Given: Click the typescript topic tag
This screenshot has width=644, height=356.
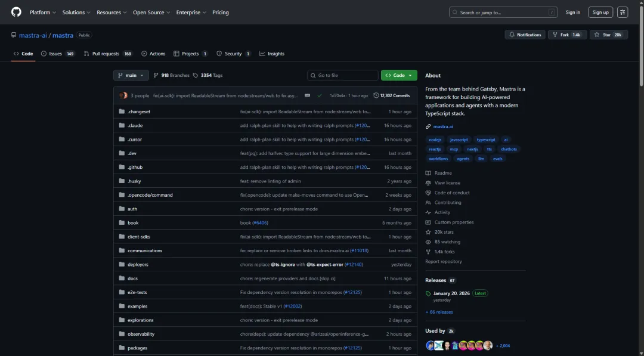Looking at the screenshot, I should click(486, 140).
